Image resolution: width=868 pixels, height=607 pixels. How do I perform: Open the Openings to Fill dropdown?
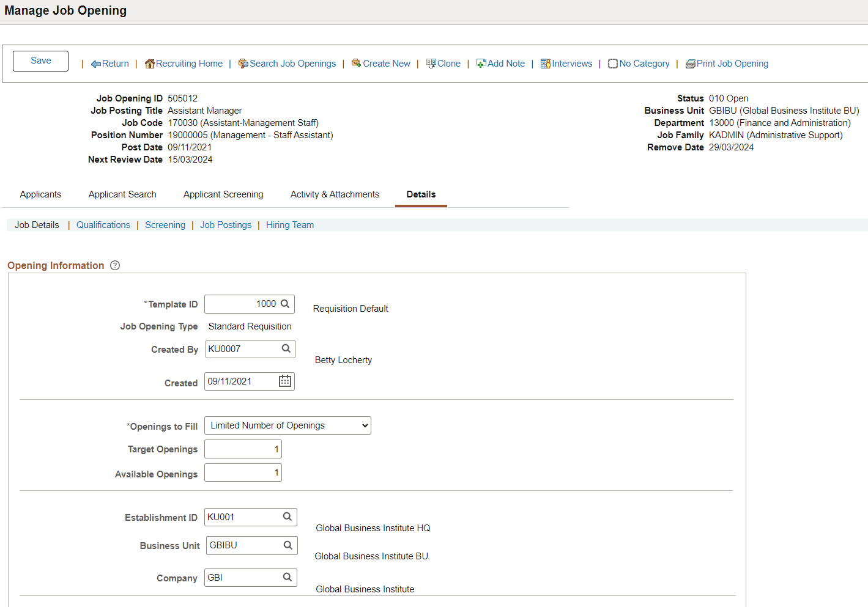point(287,425)
